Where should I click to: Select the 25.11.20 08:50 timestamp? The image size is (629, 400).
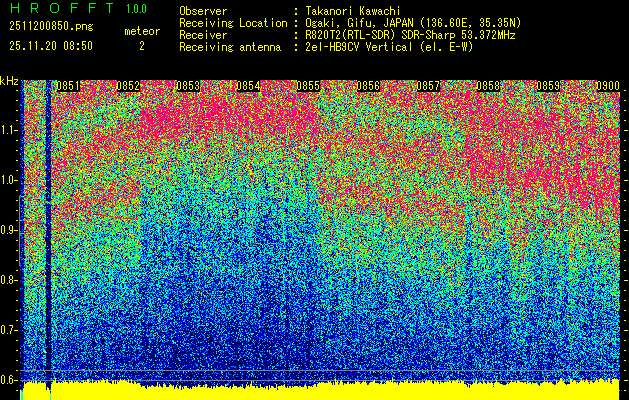[x=50, y=46]
